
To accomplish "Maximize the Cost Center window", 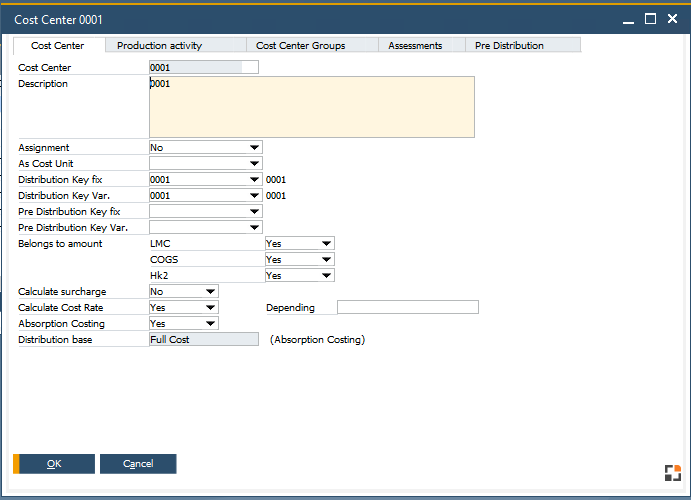I will click(650, 19).
